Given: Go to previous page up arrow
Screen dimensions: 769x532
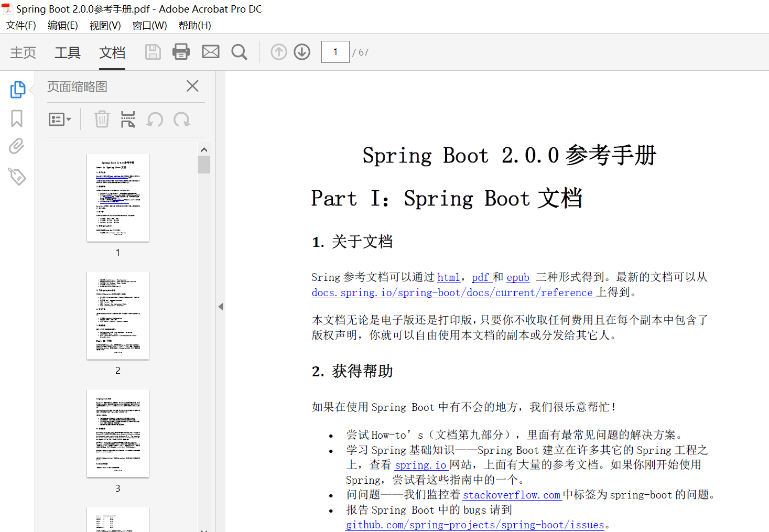Looking at the screenshot, I should [279, 52].
